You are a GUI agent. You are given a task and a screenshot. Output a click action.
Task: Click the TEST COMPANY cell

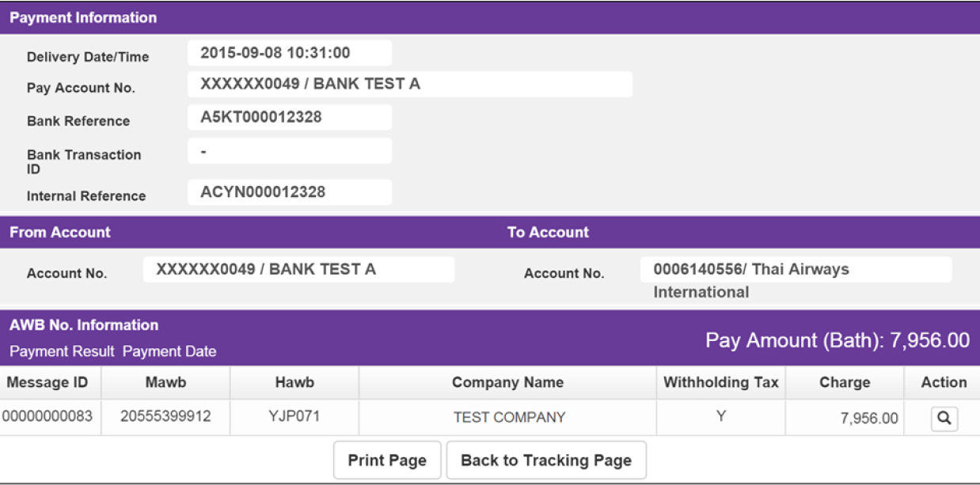tap(509, 418)
